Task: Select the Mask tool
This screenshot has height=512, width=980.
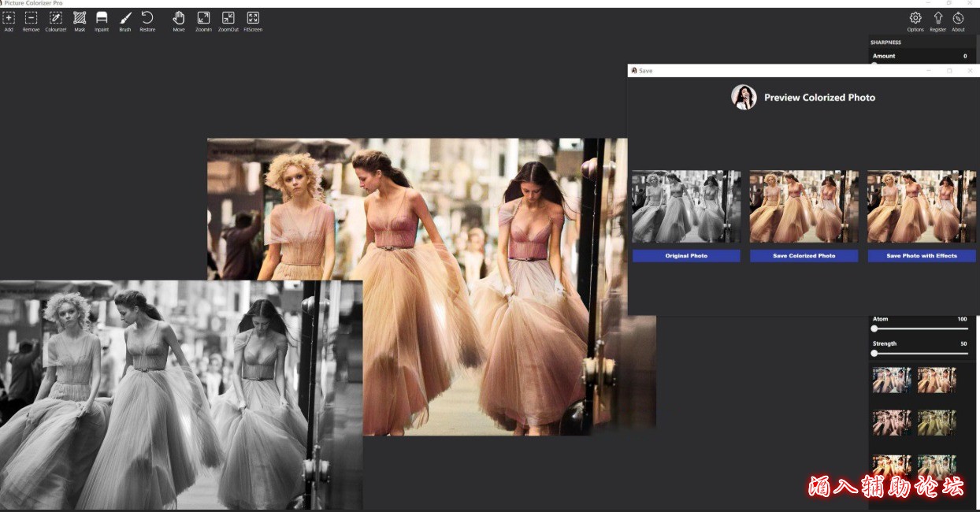Action: pos(80,18)
